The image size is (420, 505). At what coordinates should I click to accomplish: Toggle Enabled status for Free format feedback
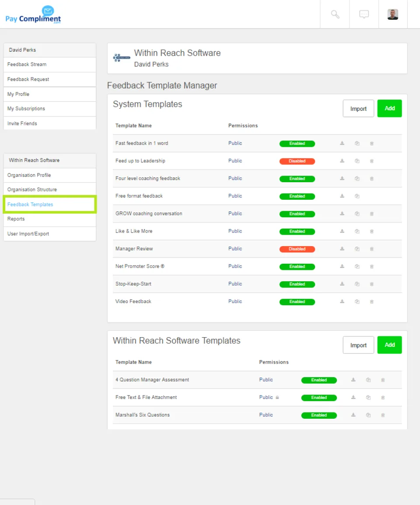[297, 196]
